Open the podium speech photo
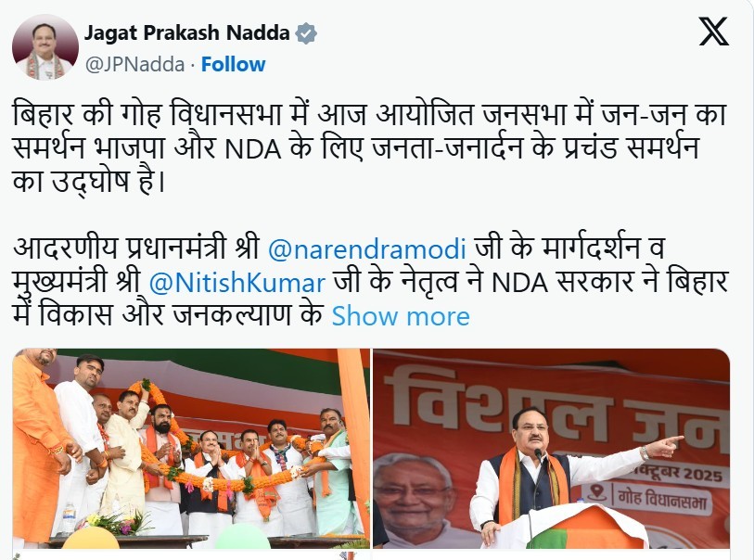 (x=552, y=449)
